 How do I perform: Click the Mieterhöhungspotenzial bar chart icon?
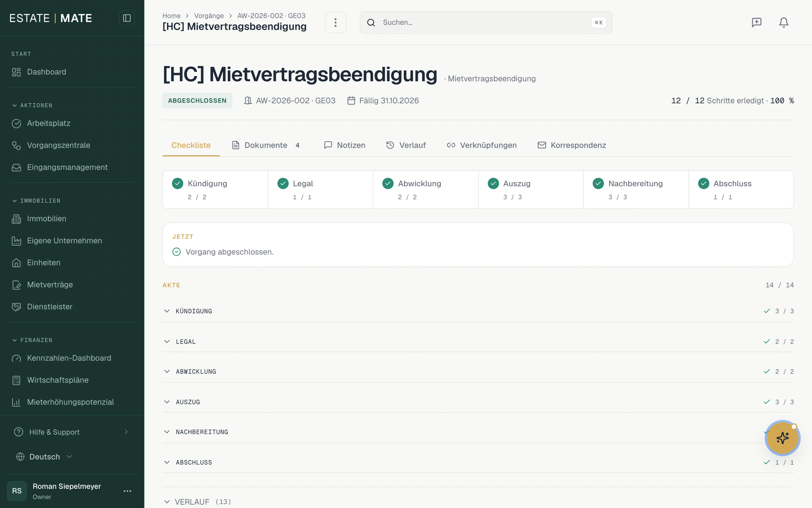click(16, 402)
